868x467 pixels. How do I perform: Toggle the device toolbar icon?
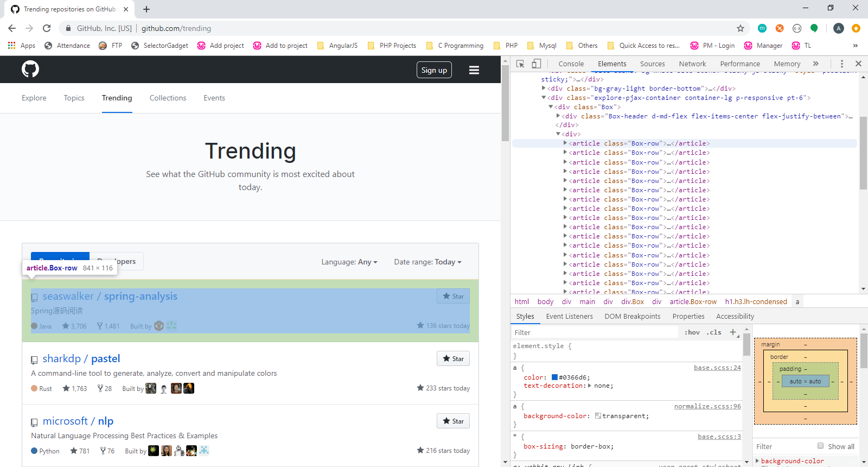[x=536, y=64]
